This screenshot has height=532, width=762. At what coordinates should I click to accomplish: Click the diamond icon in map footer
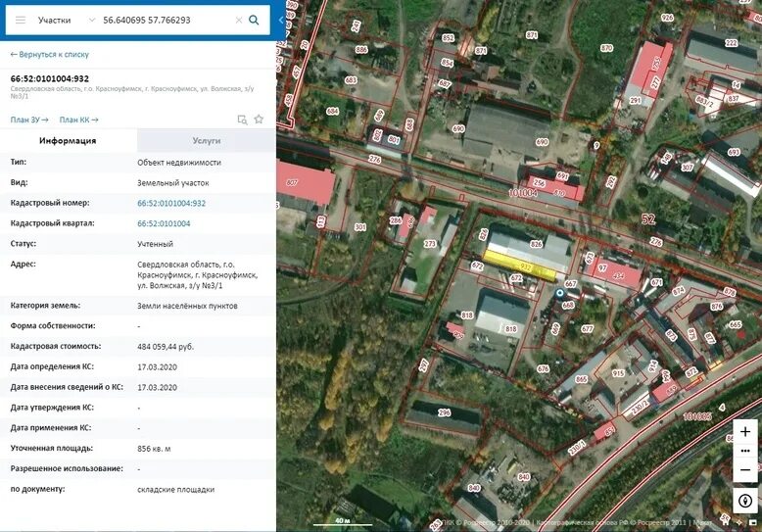tap(739, 522)
